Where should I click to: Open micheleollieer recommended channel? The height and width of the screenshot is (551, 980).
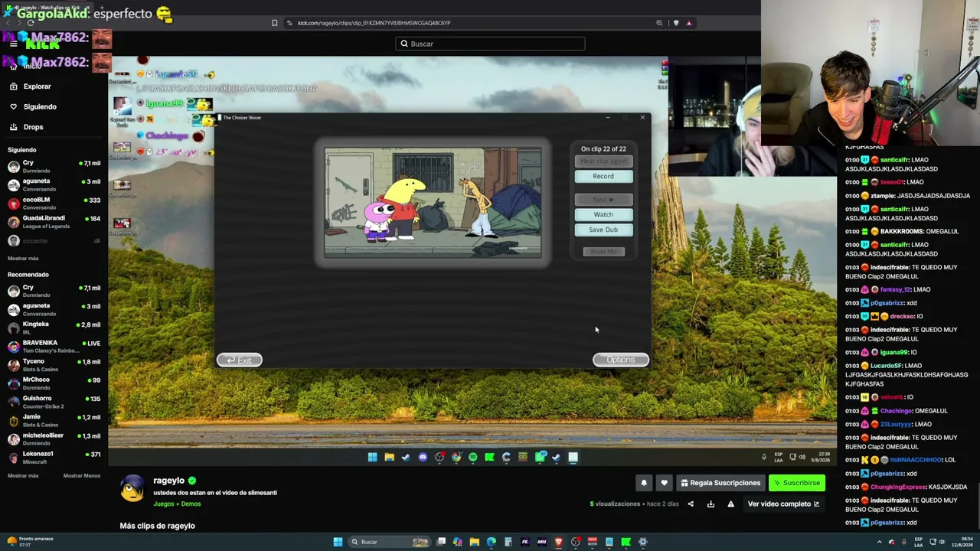point(54,439)
